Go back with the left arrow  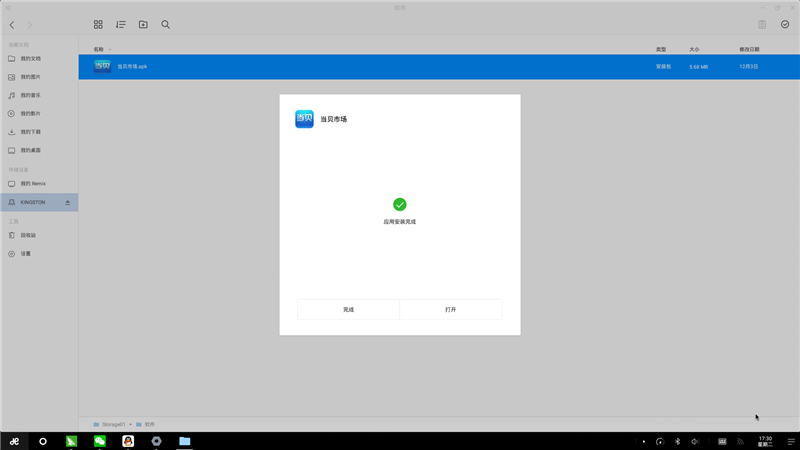pos(12,24)
